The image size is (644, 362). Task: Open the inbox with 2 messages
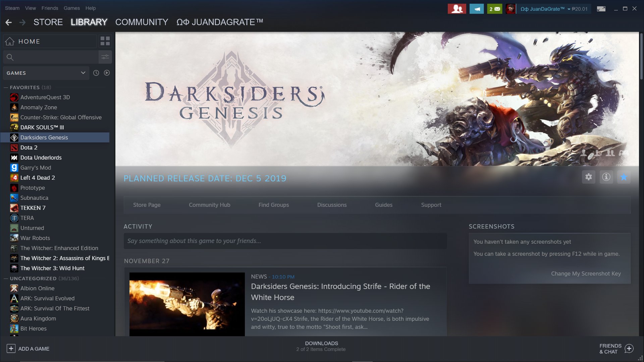coord(494,9)
